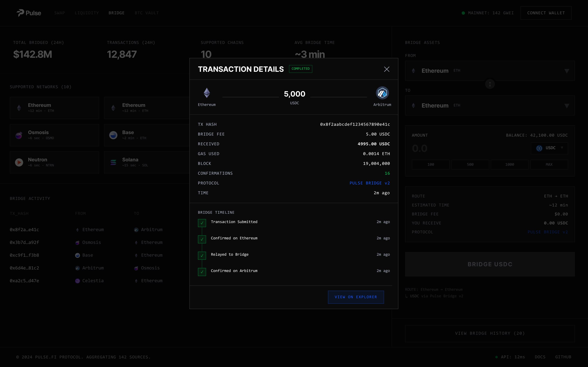Click the Arbitrum icon in the transaction details
The height and width of the screenshot is (367, 588).
point(382,93)
